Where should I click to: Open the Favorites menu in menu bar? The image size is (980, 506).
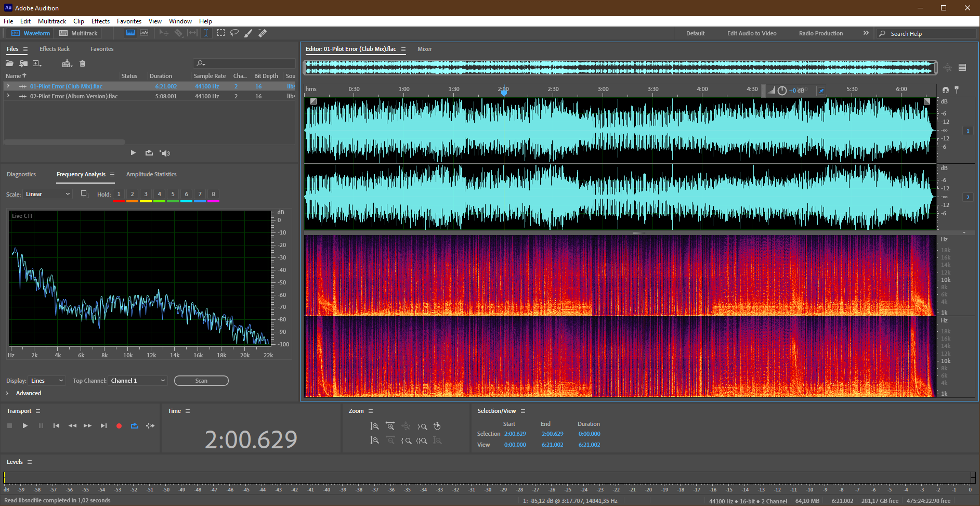click(x=129, y=21)
